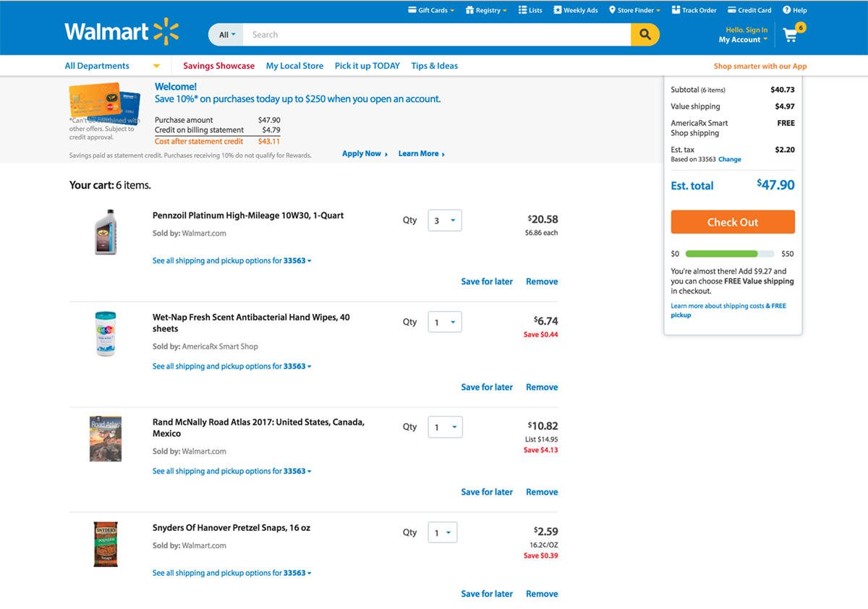The height and width of the screenshot is (609, 868).
Task: Expand the All Departments menu
Action: [x=112, y=66]
